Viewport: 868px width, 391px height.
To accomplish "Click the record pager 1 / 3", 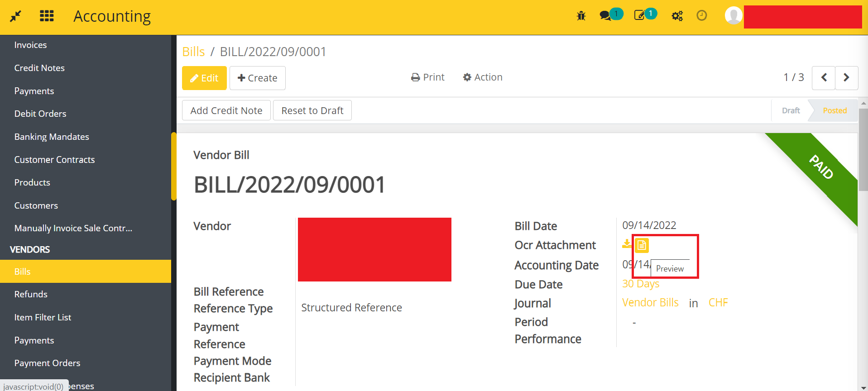I will tap(794, 77).
